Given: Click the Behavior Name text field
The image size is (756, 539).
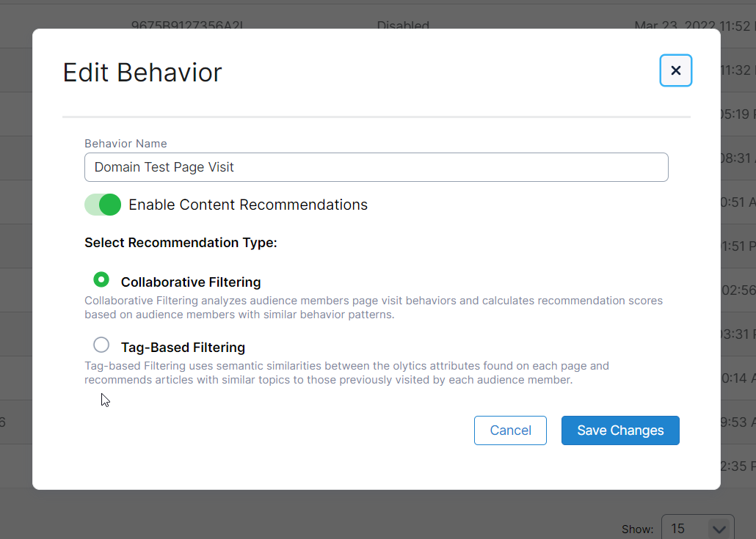Looking at the screenshot, I should click(x=376, y=167).
